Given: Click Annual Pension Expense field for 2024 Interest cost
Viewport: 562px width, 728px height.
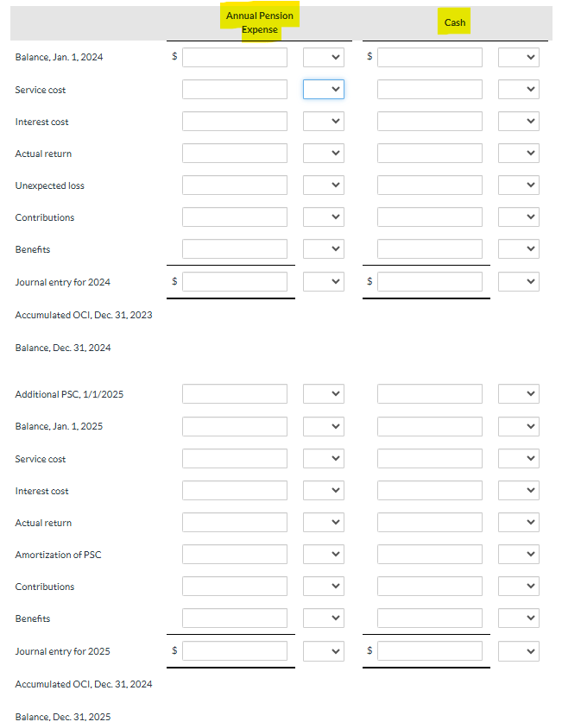Looking at the screenshot, I should pyautogui.click(x=235, y=121).
